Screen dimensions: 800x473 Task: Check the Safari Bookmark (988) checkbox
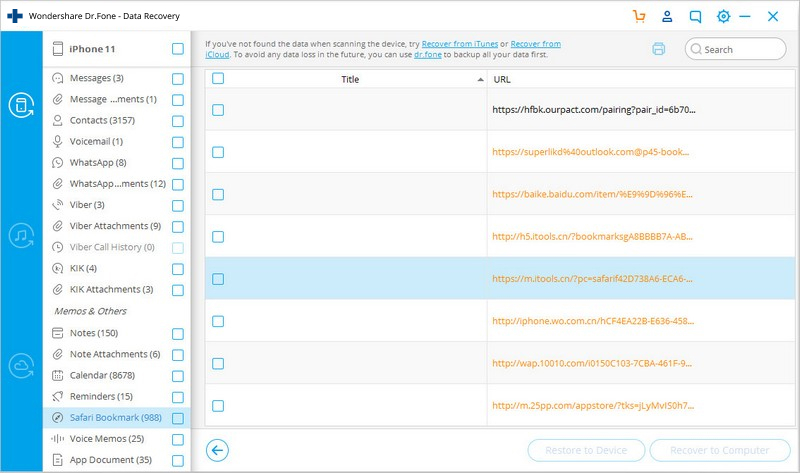point(178,418)
